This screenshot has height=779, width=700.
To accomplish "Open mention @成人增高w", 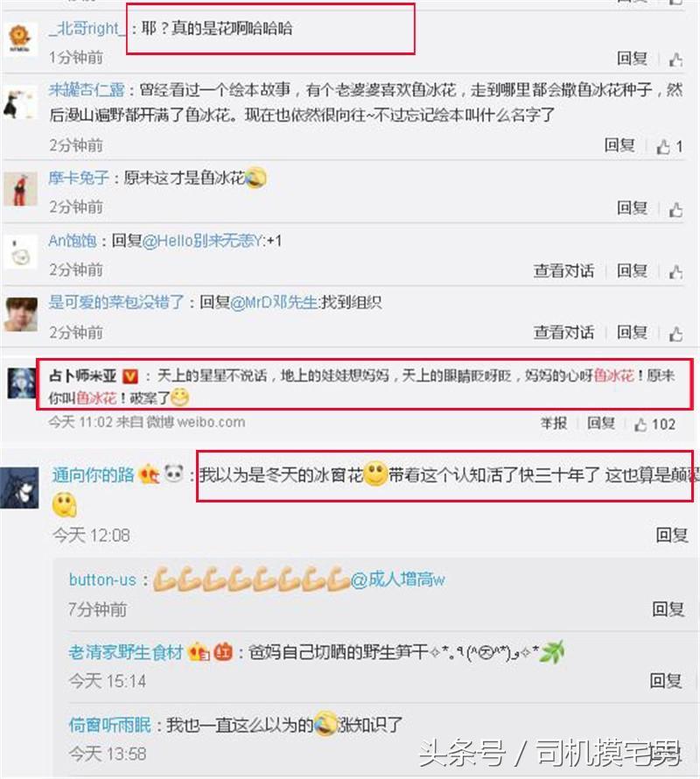I will [397, 579].
